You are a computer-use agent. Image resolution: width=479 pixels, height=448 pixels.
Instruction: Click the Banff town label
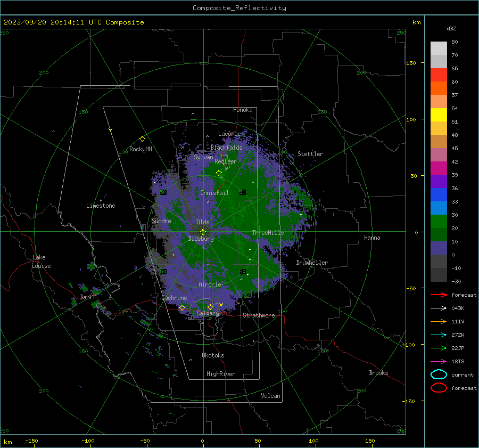coord(88,298)
